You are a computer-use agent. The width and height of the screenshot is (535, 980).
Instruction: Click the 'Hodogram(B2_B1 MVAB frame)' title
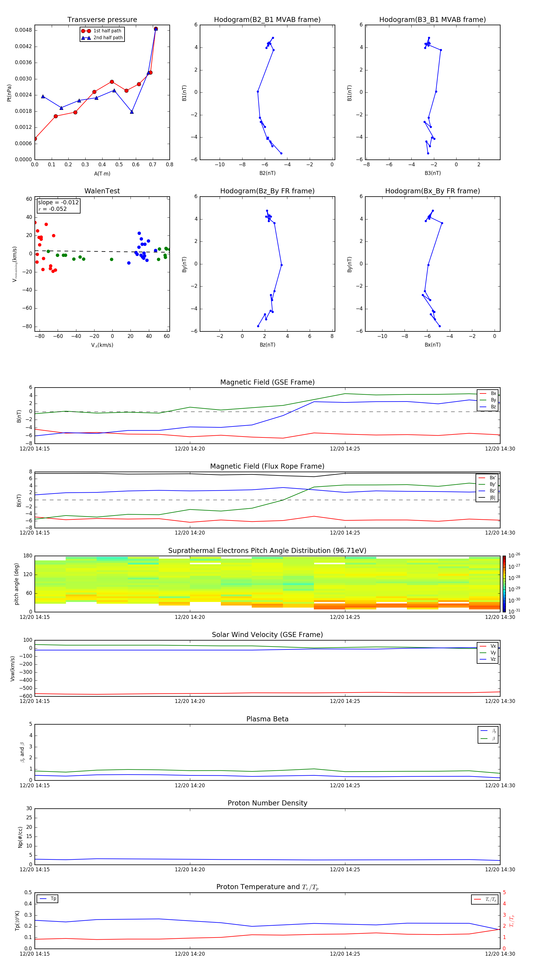pos(267,20)
